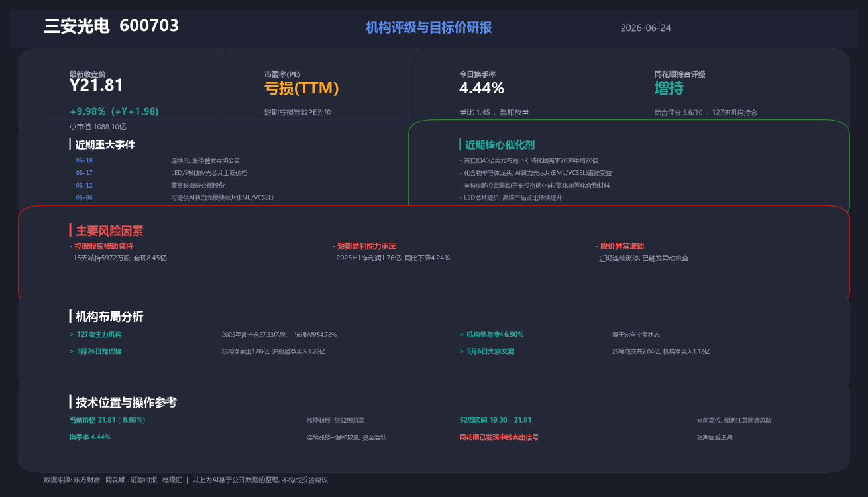Select the 属于完全控盘状态 detail
868x497 pixels.
click(635, 335)
